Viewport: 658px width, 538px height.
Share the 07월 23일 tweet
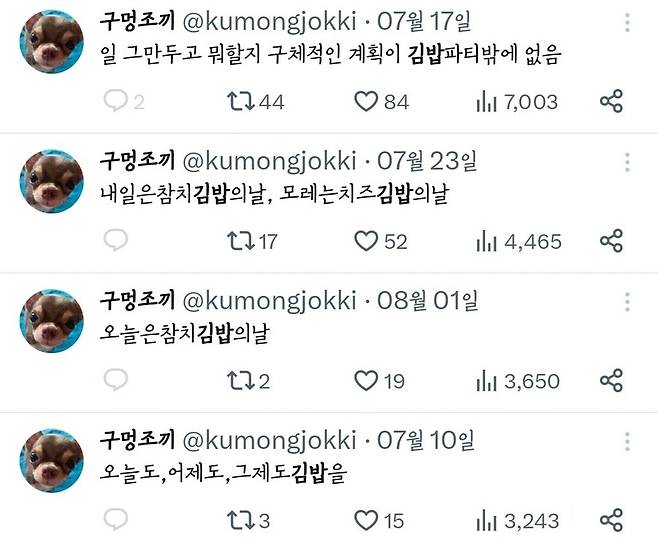pos(611,241)
